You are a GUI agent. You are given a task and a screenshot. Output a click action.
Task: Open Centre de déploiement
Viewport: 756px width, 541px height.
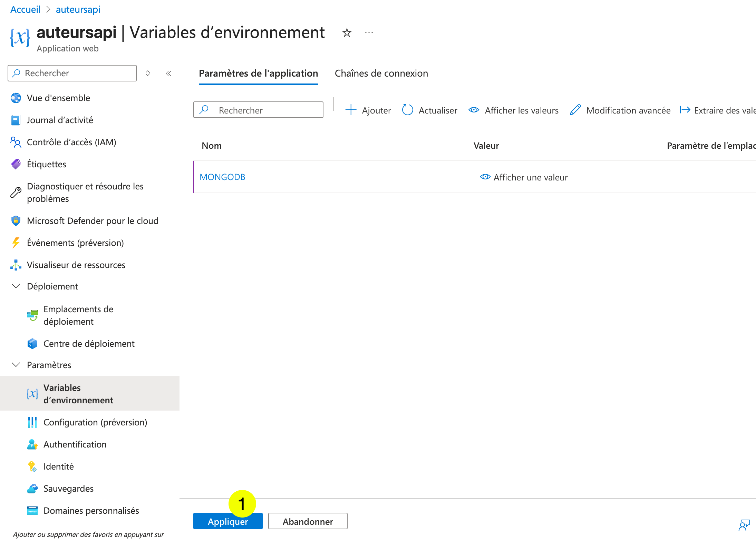[89, 343]
